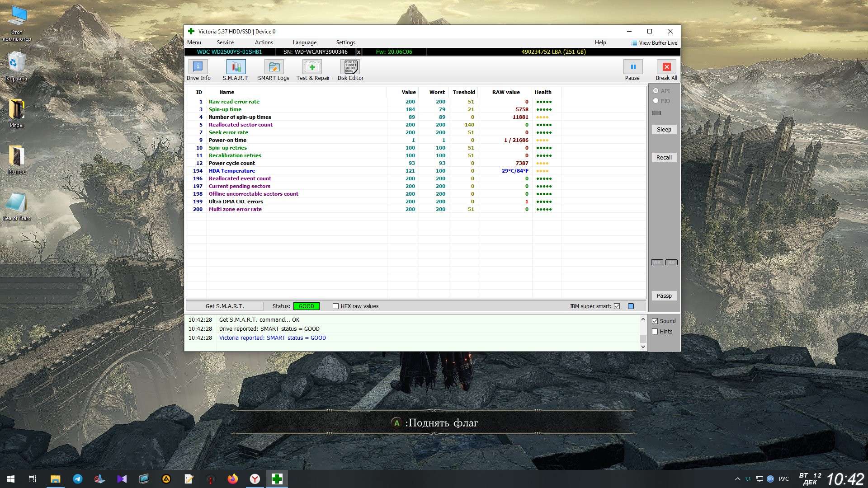
Task: Click the Pause icon
Action: (632, 67)
